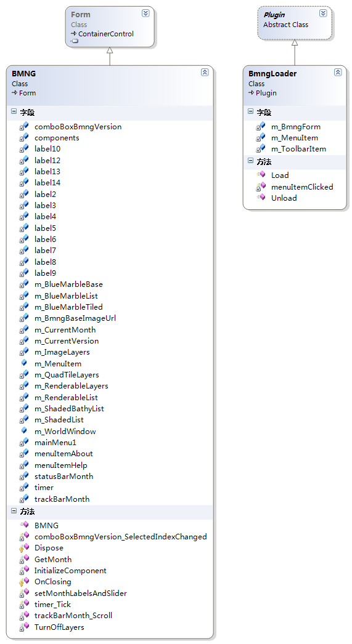The width and height of the screenshot is (352, 644).
Task: Expand the Form class box chevron
Action: click(145, 13)
